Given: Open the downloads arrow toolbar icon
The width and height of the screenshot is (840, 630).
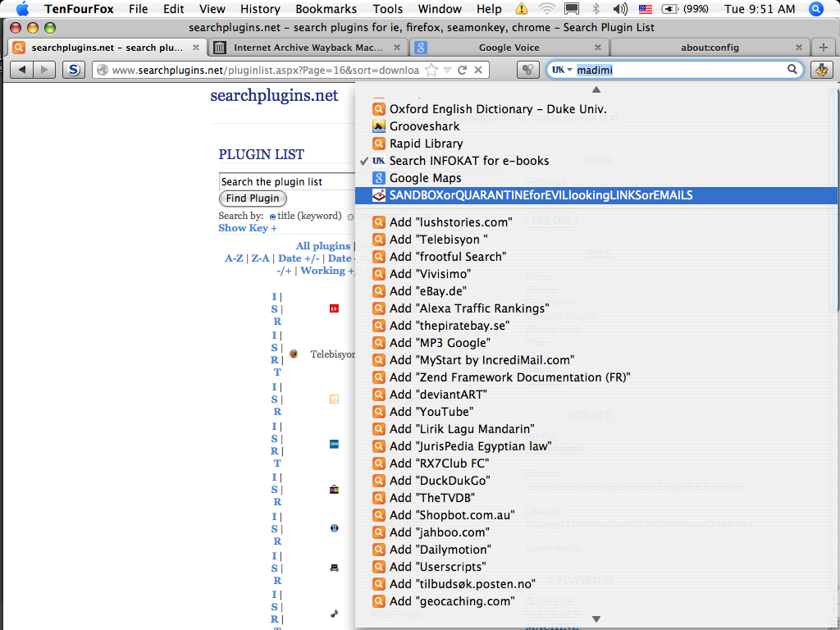Looking at the screenshot, I should click(822, 70).
